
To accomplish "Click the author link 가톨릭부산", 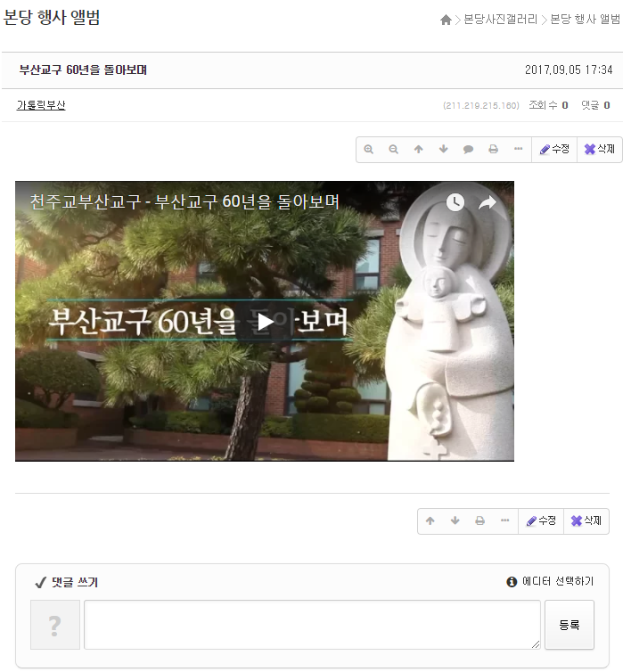I will [41, 105].
